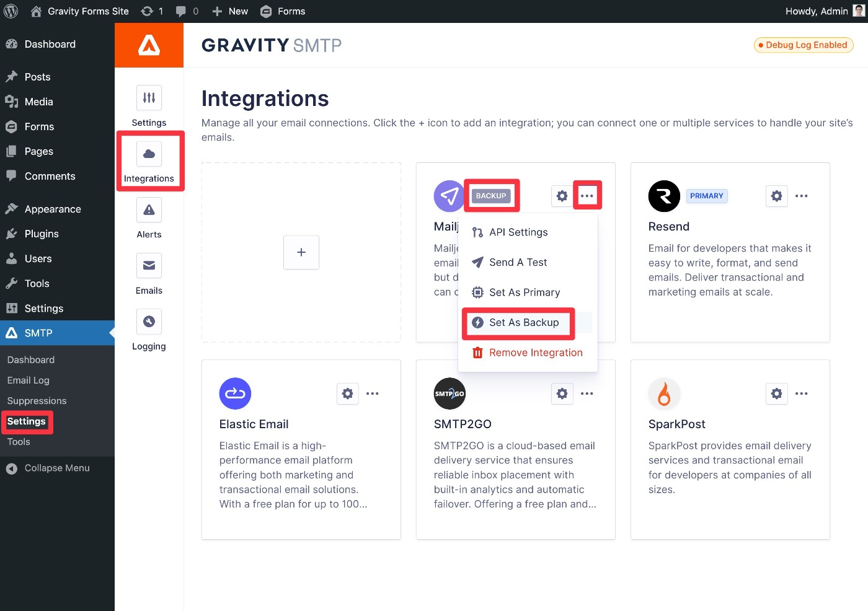Click the Resend gear settings icon

tap(776, 196)
